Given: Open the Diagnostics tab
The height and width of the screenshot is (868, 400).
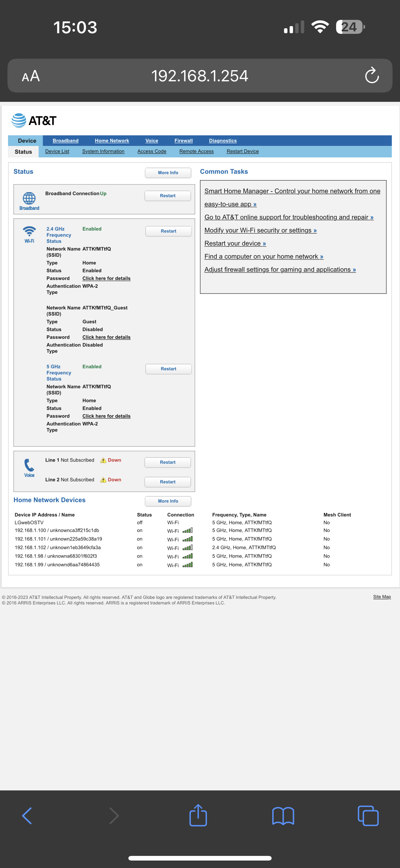Looking at the screenshot, I should [x=223, y=141].
